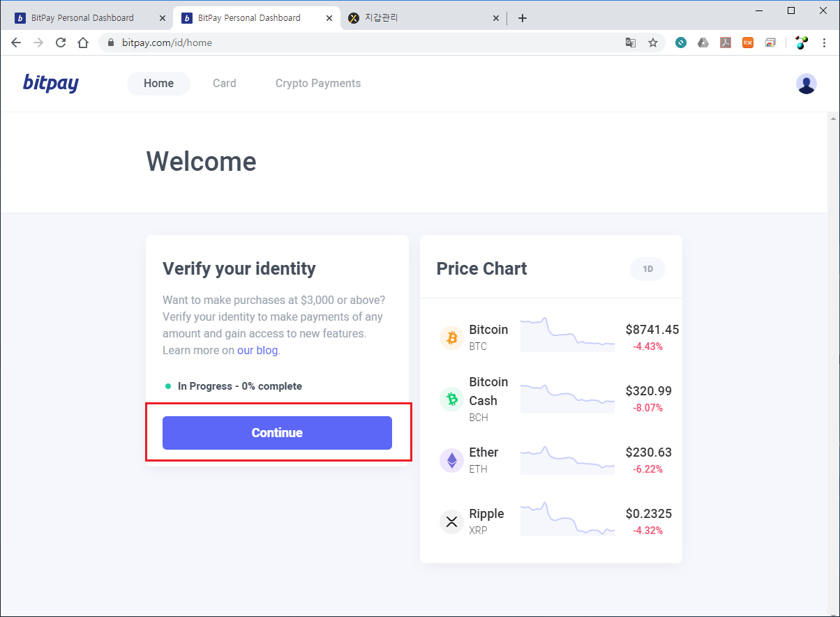The width and height of the screenshot is (840, 617).
Task: Click the -6.22% change value
Action: coord(647,469)
